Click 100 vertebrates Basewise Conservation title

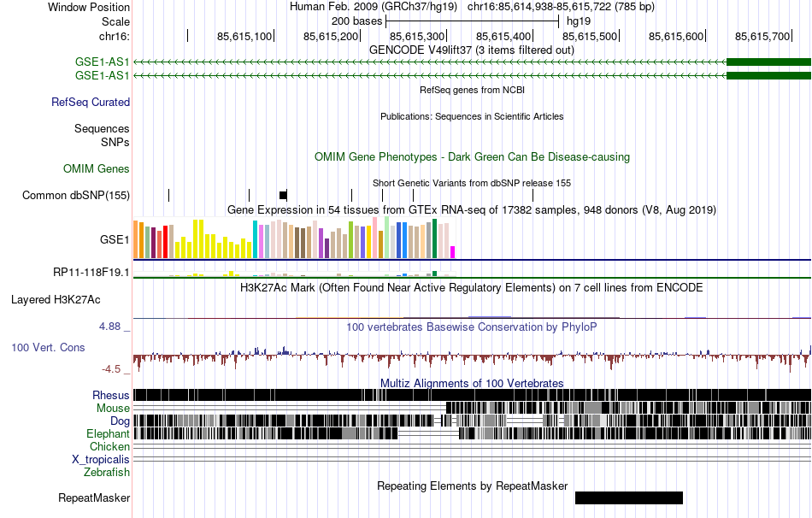pos(472,327)
